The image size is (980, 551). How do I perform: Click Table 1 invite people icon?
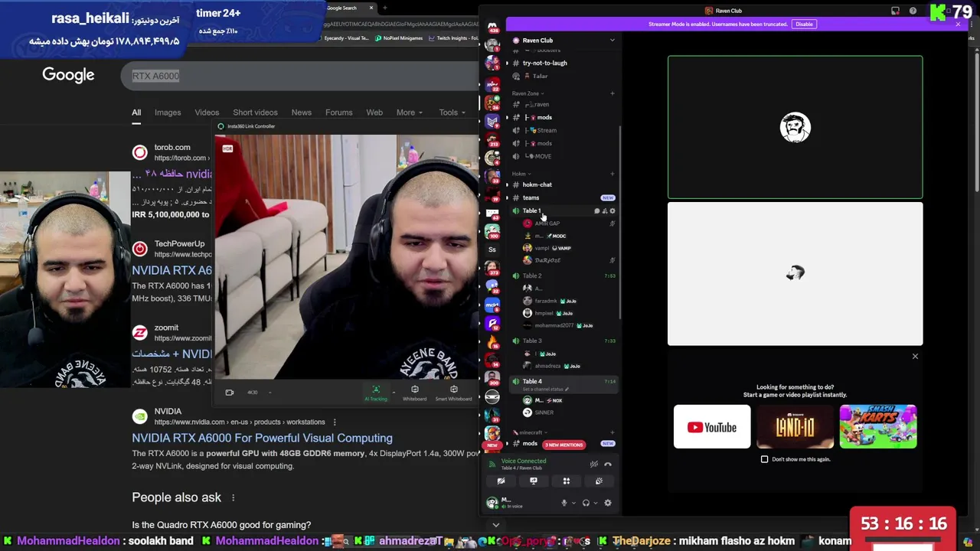pos(604,211)
